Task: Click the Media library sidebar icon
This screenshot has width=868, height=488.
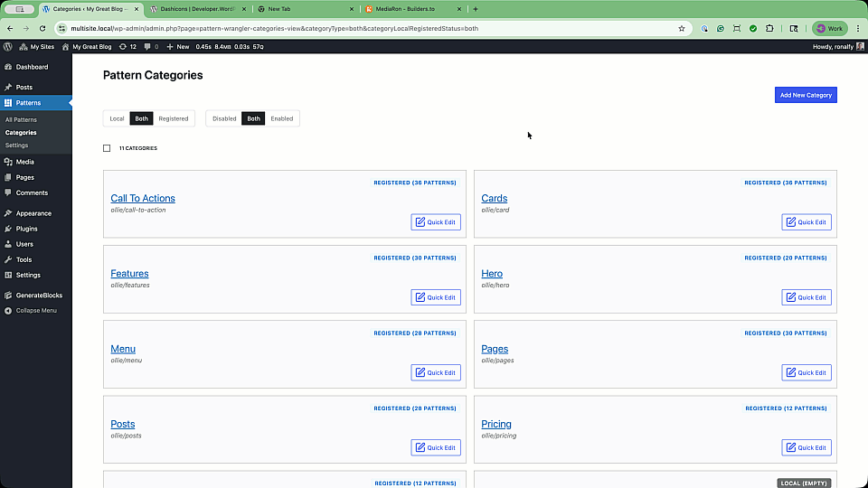Action: pos(8,162)
